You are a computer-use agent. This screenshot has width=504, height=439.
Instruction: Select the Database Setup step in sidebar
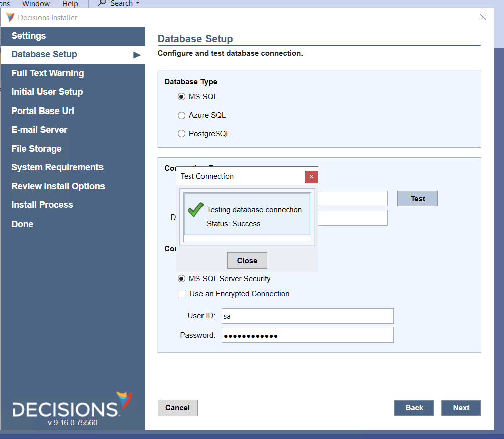[44, 54]
